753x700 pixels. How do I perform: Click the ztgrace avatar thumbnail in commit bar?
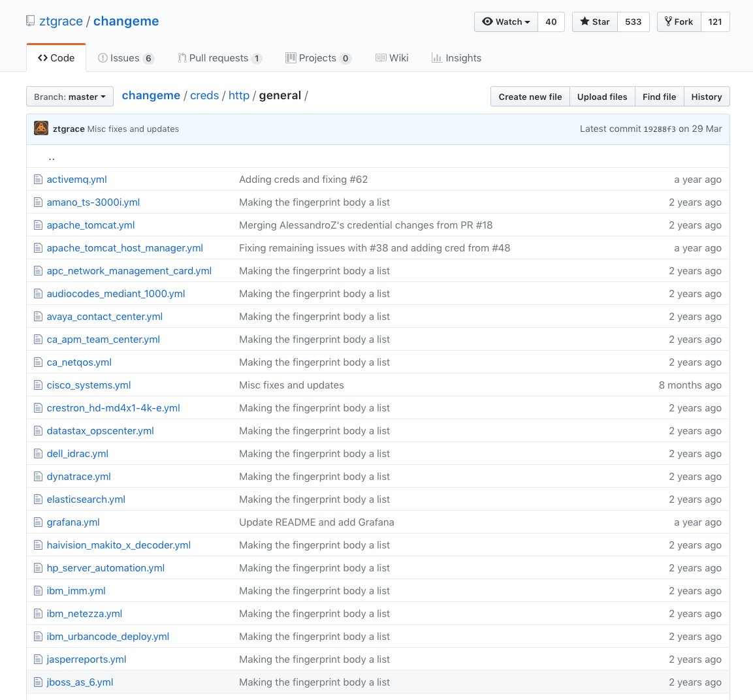[41, 128]
